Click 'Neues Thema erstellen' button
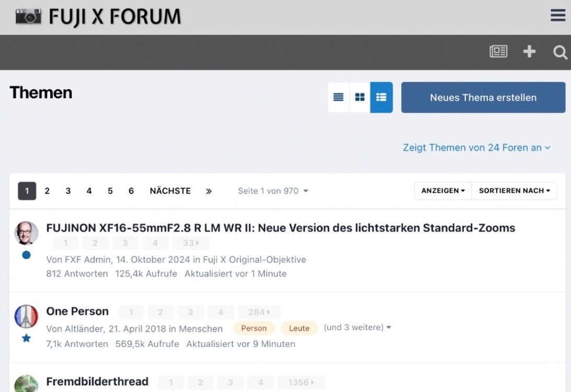 click(483, 98)
